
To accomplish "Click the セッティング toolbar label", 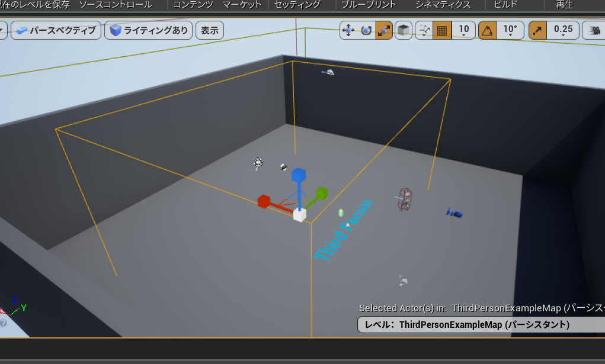I will [297, 5].
